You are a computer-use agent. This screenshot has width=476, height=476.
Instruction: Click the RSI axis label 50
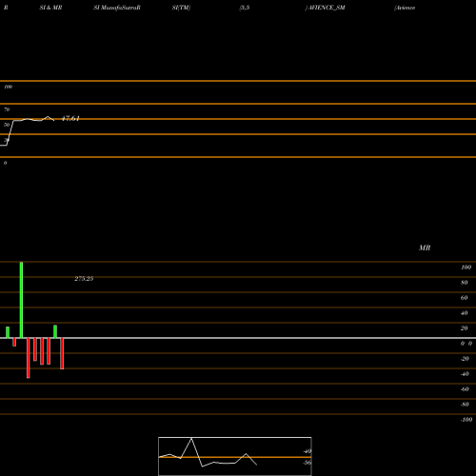point(7,125)
